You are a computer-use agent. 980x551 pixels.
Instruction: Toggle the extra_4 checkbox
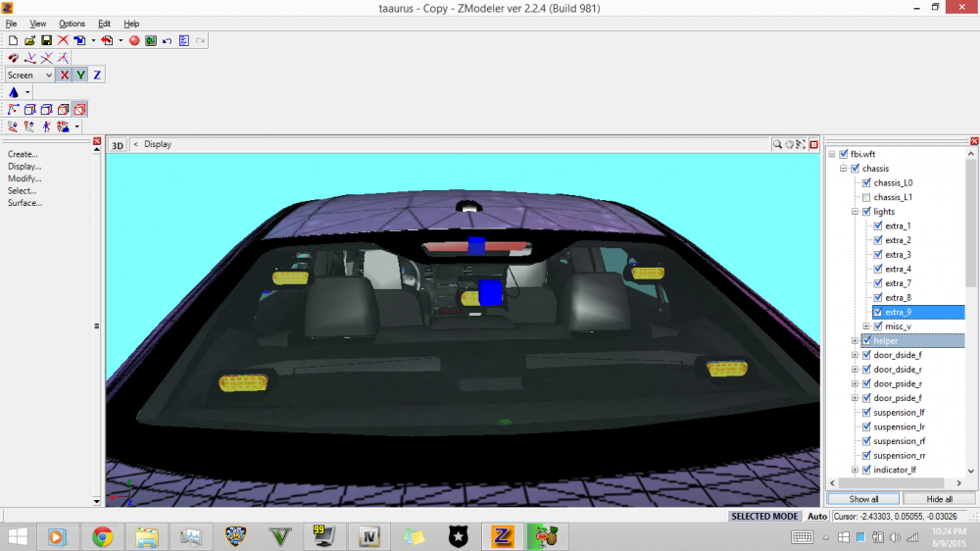pos(878,269)
